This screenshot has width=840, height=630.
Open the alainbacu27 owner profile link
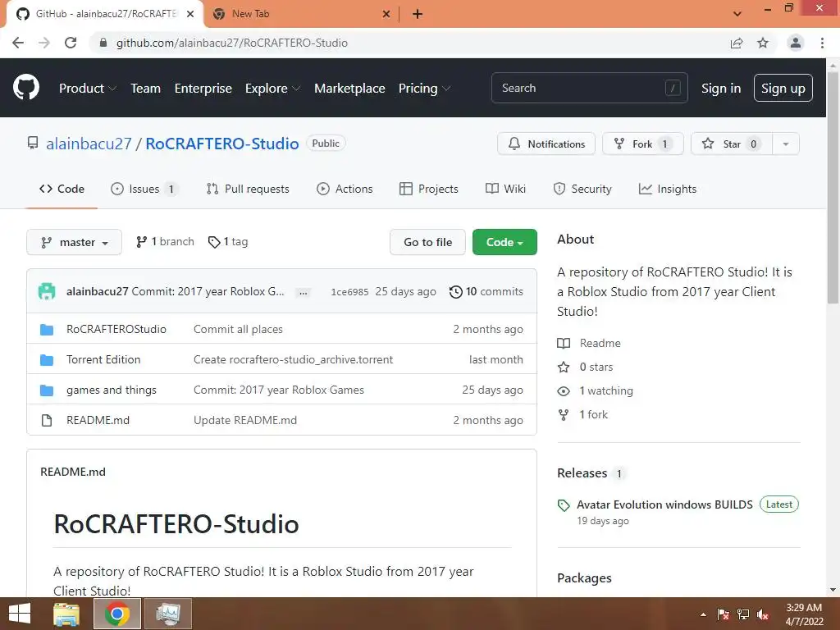pyautogui.click(x=89, y=144)
